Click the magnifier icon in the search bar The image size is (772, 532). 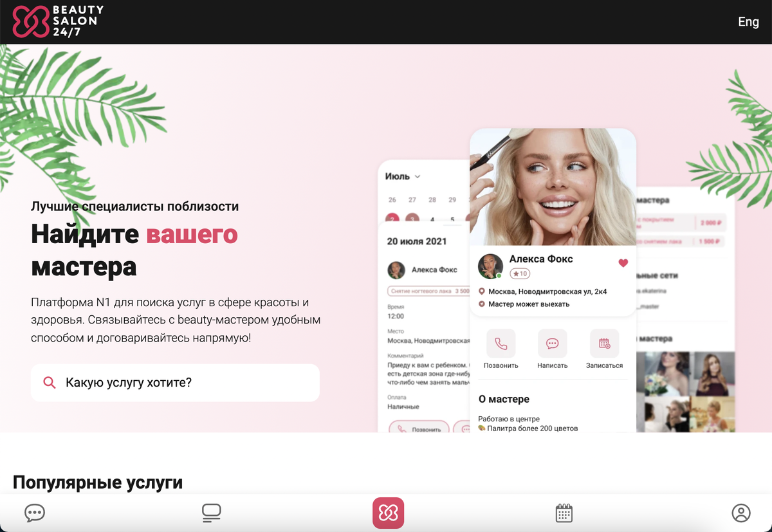click(50, 382)
